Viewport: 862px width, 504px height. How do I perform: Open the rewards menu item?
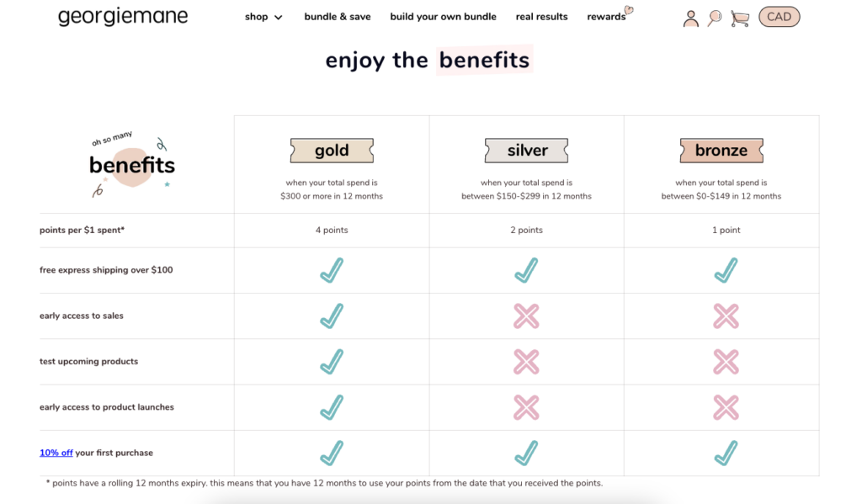click(607, 17)
